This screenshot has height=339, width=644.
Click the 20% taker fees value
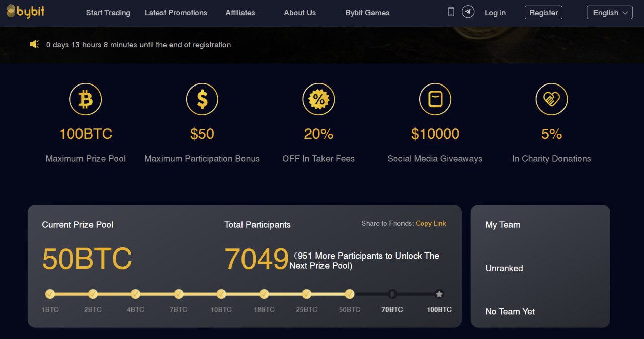pyautogui.click(x=318, y=134)
